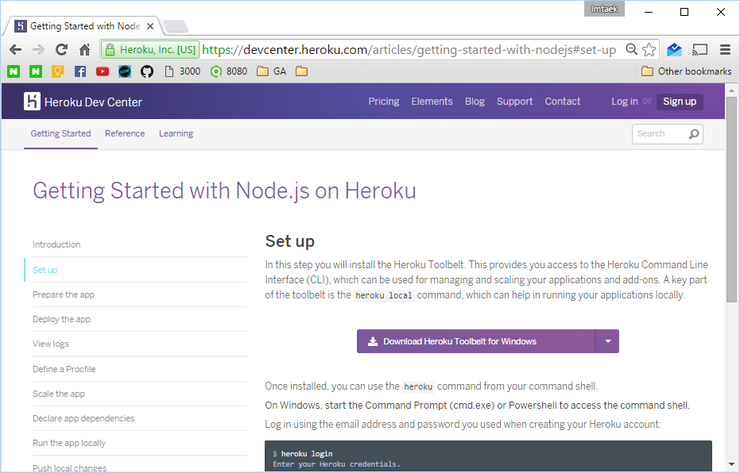Open the GA bookmarks folder
The height and width of the screenshot is (473, 740).
pyautogui.click(x=271, y=71)
